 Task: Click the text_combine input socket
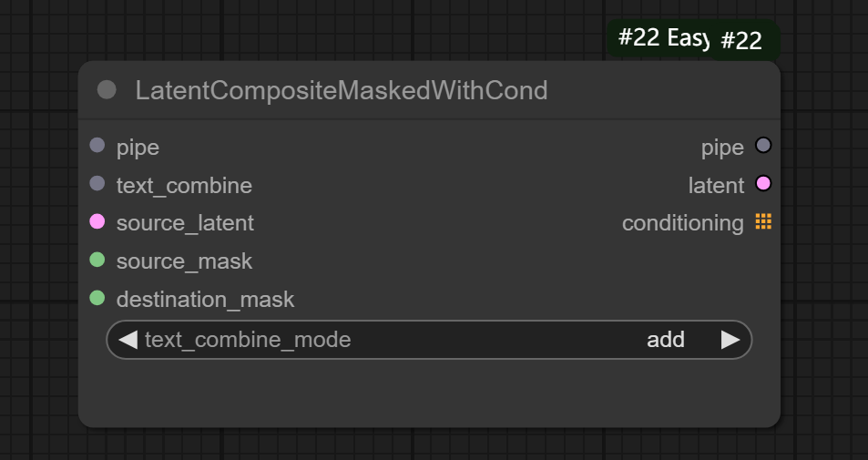pos(97,184)
